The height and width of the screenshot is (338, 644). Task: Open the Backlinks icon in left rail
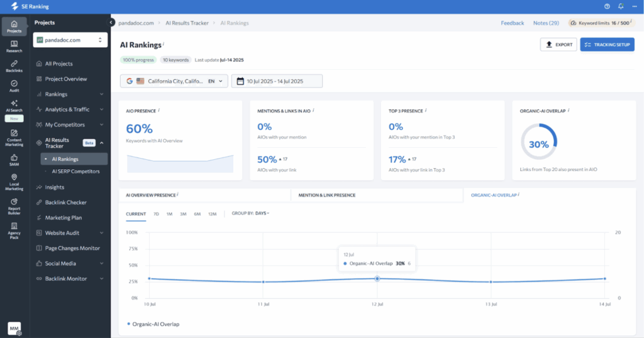pyautogui.click(x=14, y=65)
